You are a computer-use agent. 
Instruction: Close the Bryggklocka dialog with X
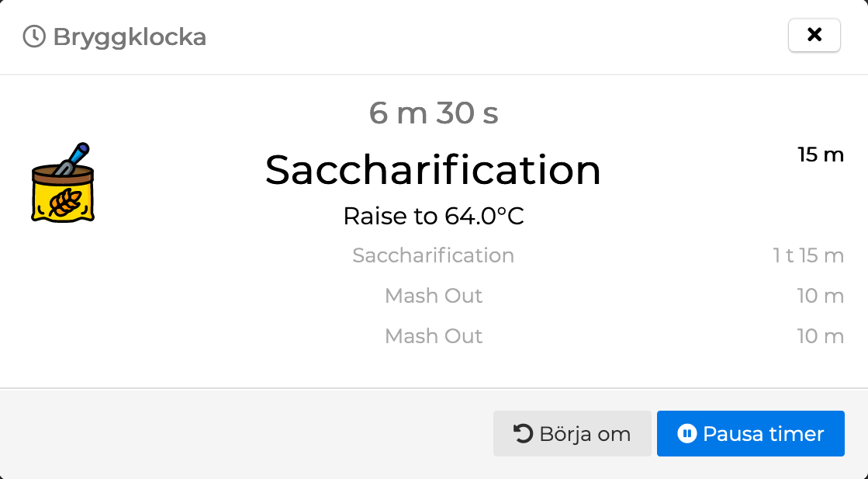coord(814,35)
